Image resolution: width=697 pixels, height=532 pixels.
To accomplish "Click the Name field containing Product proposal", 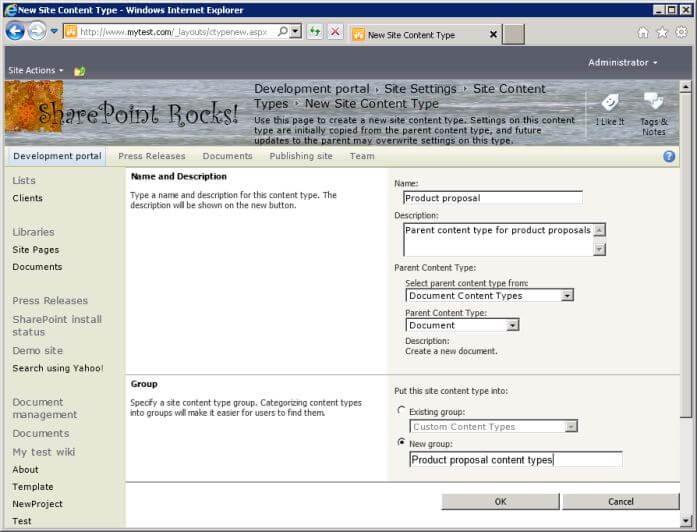I will coord(493,198).
